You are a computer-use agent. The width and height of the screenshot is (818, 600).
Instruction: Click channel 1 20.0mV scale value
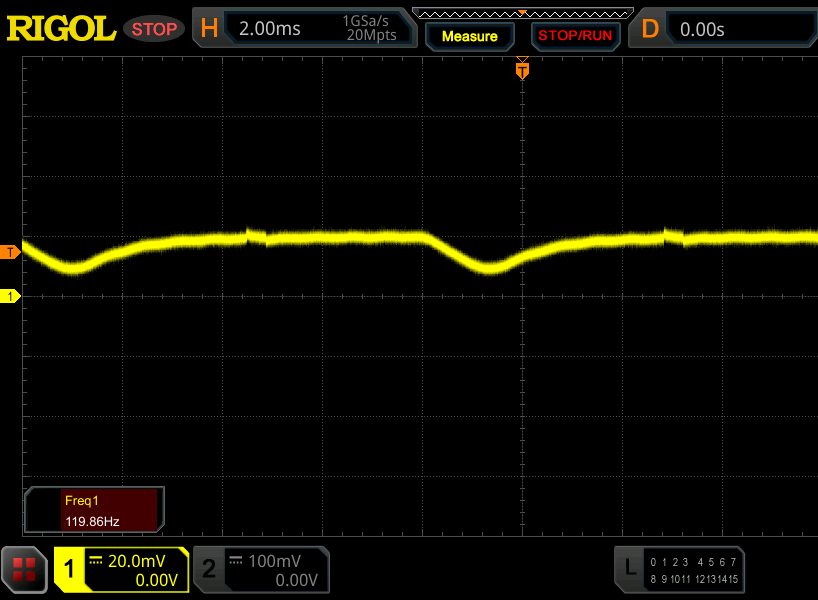(137, 561)
